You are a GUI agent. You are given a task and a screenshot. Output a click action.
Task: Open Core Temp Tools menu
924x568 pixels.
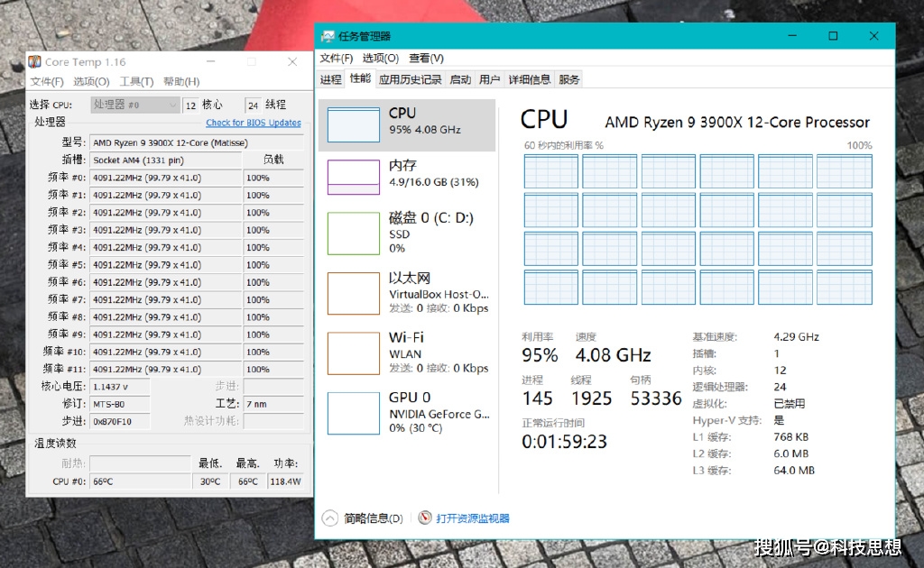click(x=137, y=82)
